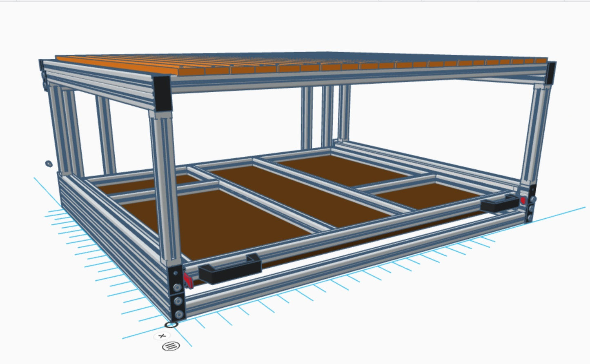
Task: Select the small loose bolt floating left of the frame
Action: pos(48,164)
